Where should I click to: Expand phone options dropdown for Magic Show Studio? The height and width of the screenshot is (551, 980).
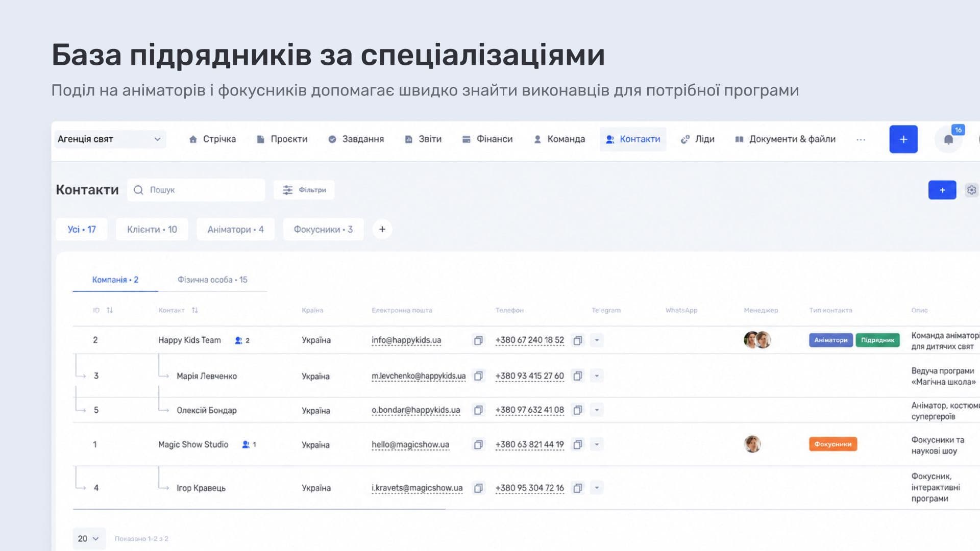click(x=597, y=445)
